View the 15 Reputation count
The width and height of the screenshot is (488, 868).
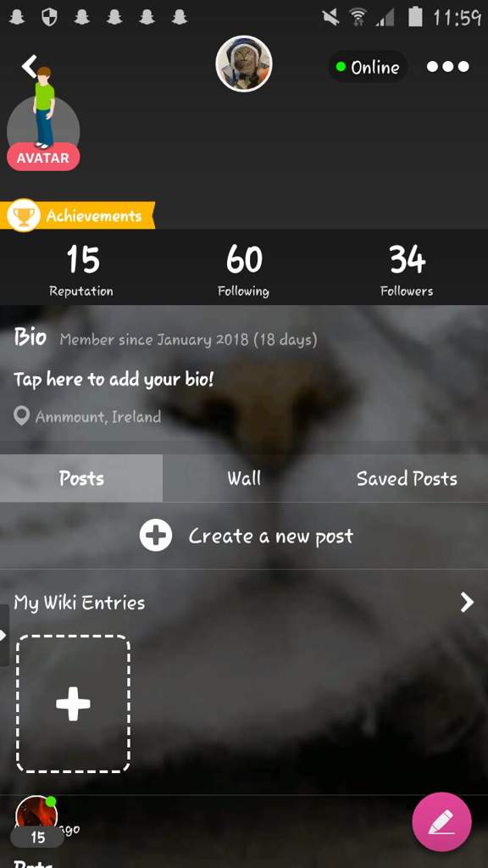point(82,270)
